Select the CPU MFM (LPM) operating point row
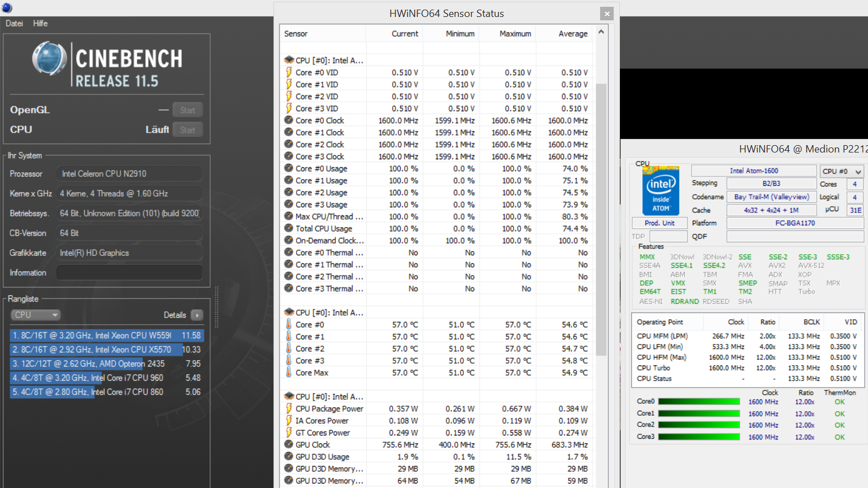This screenshot has height=488, width=868. (x=748, y=335)
